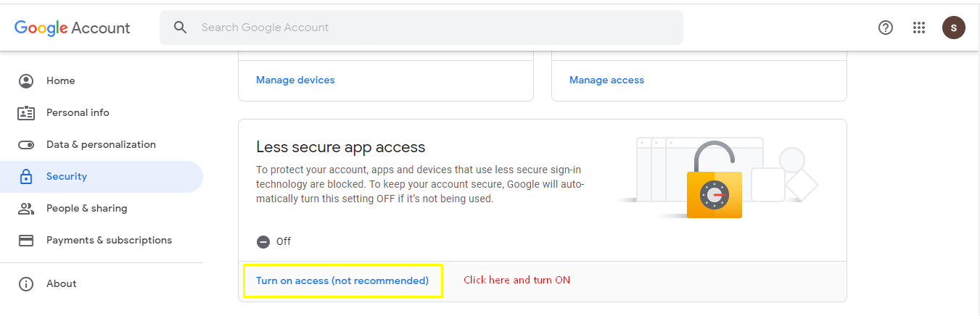Click Turn on access (not recommended)
This screenshot has height=316, width=980.
pos(342,280)
